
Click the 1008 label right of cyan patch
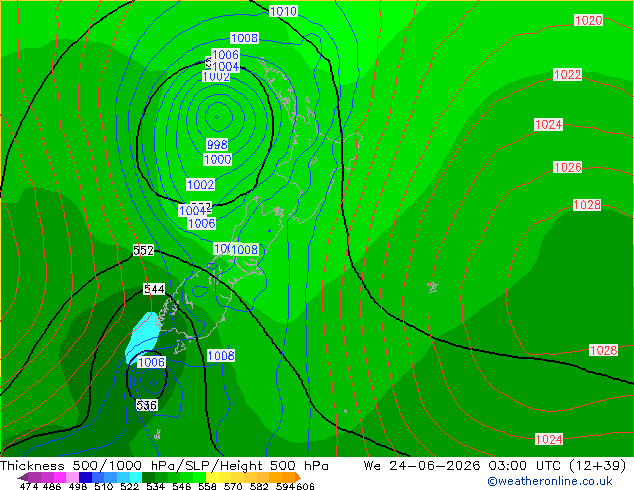(221, 355)
